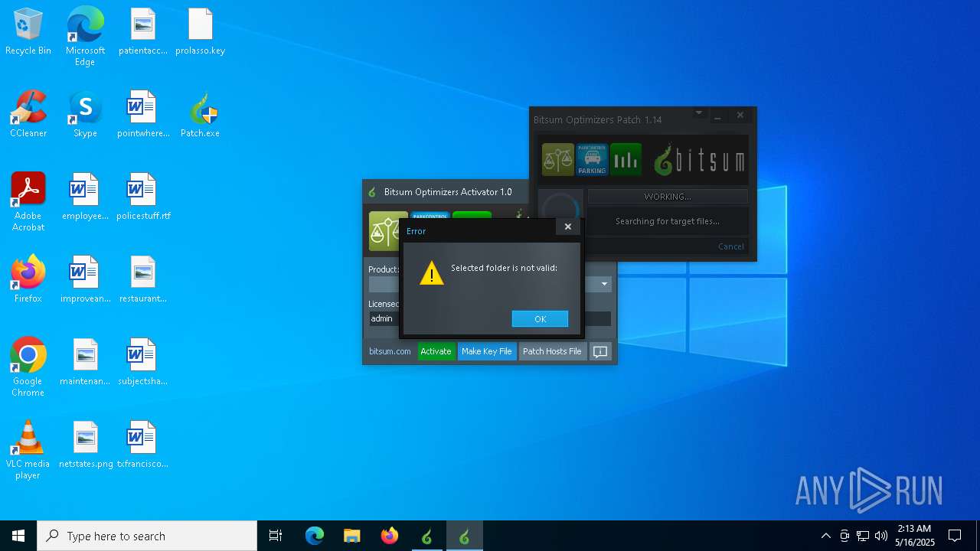Cancel the Patch search operation
The height and width of the screenshot is (551, 980).
click(730, 246)
